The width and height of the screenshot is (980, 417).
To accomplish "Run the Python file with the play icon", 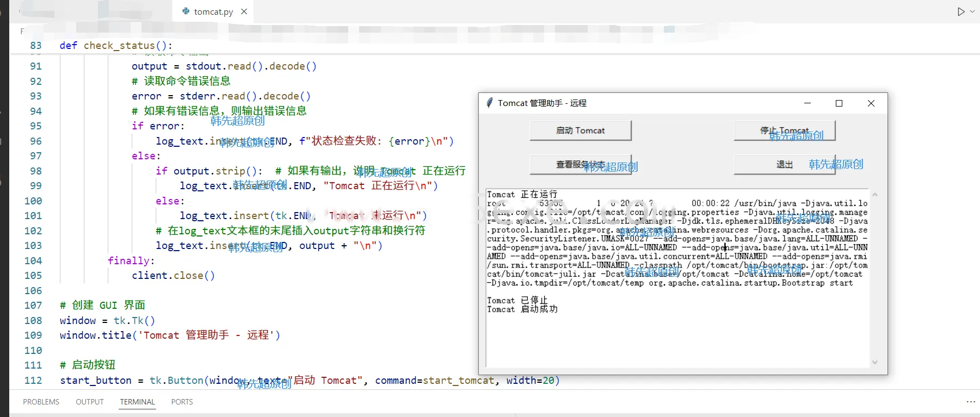I will click(x=961, y=11).
